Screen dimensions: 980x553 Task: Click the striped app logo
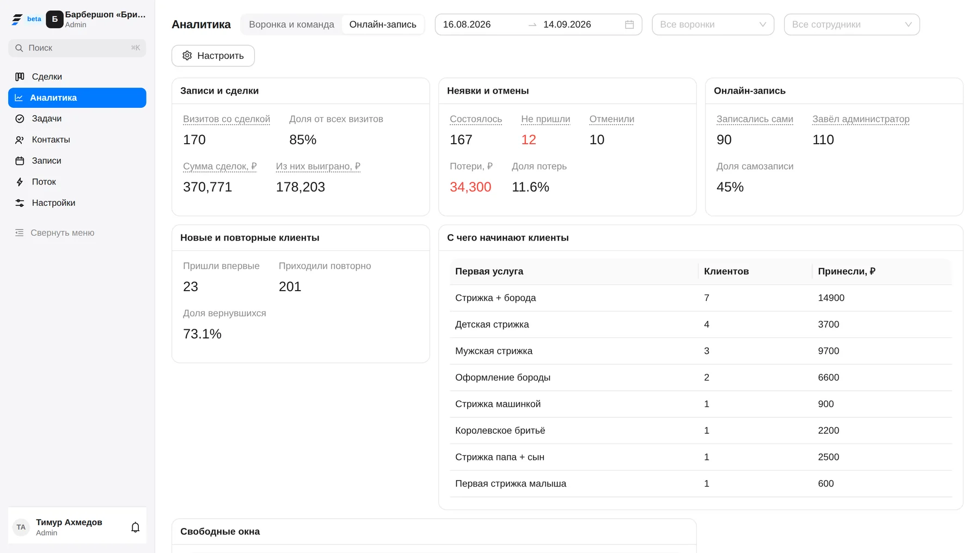pyautogui.click(x=17, y=19)
